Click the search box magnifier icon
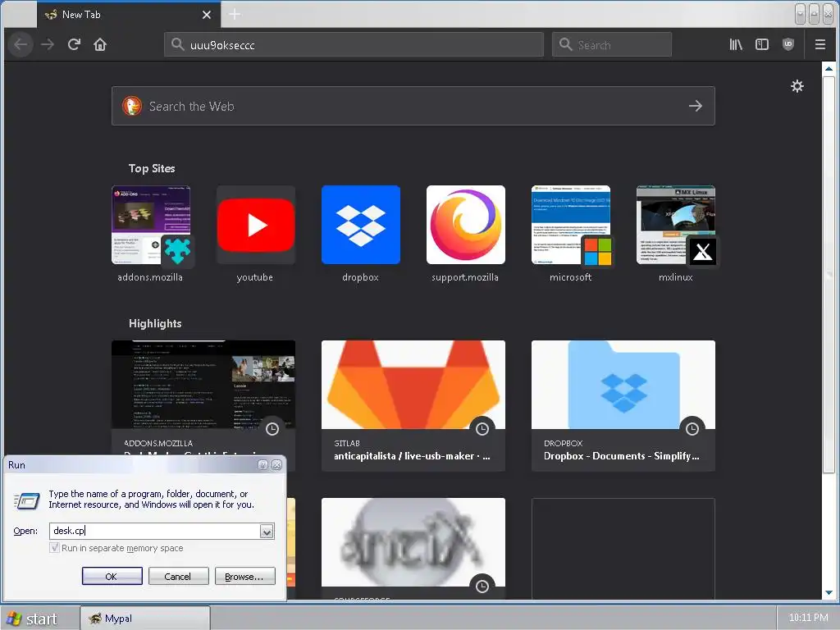Screen dimensions: 840x630 pos(566,44)
